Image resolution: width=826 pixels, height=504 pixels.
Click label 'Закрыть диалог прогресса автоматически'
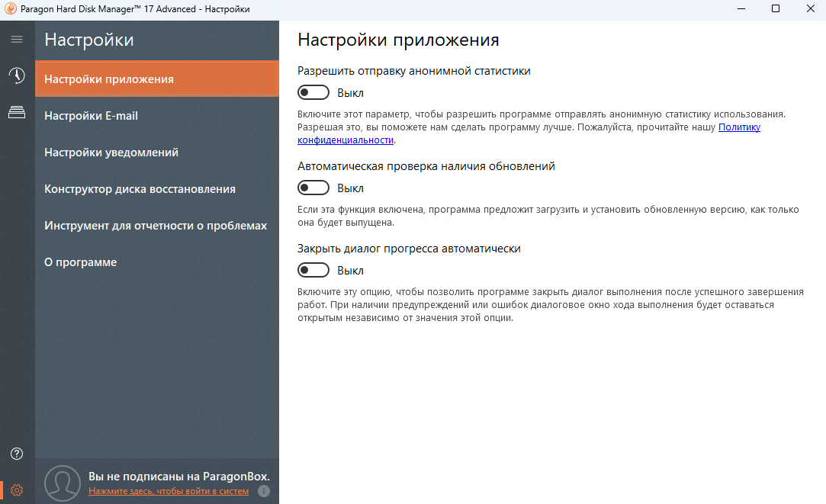tap(409, 249)
